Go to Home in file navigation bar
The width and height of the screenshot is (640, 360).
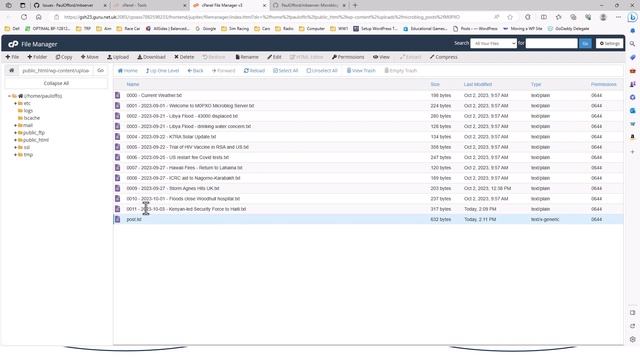(x=128, y=71)
